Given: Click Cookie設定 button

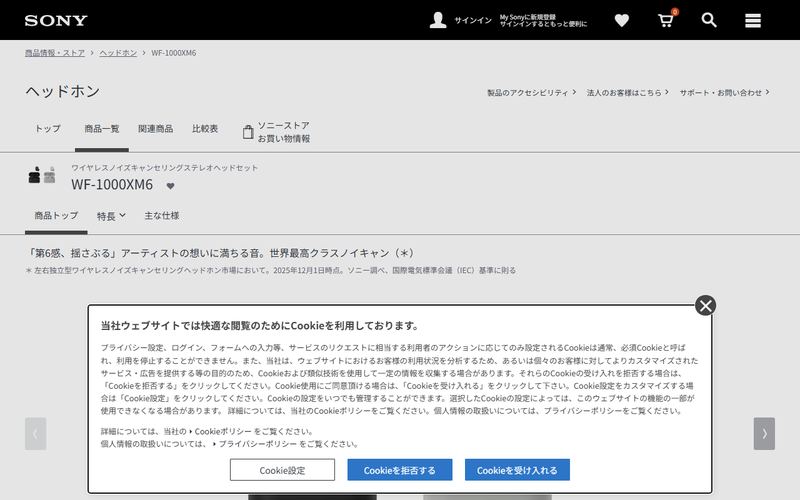Looking at the screenshot, I should click(x=282, y=470).
